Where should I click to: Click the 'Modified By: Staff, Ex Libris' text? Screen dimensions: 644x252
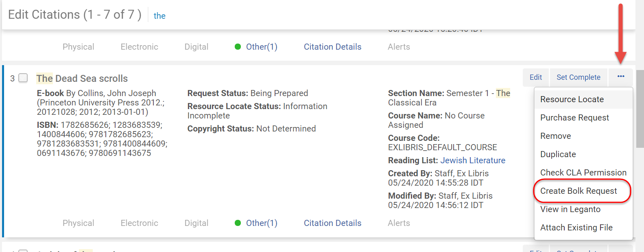coord(440,196)
